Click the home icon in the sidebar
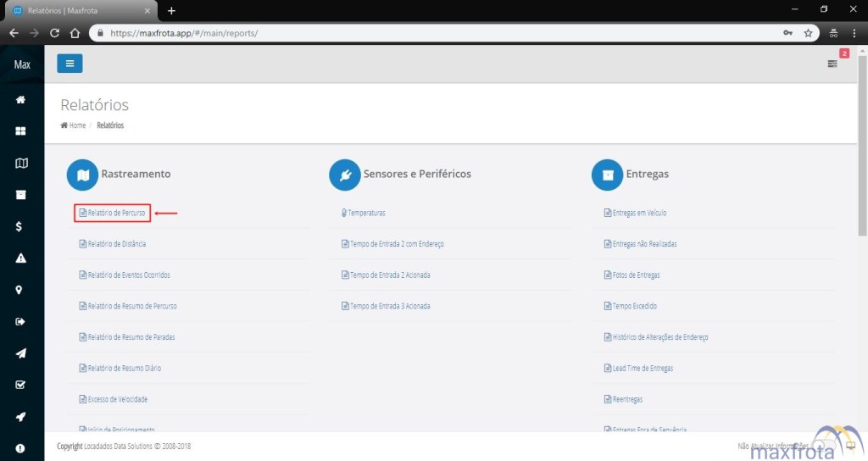This screenshot has width=868, height=461. (x=21, y=100)
